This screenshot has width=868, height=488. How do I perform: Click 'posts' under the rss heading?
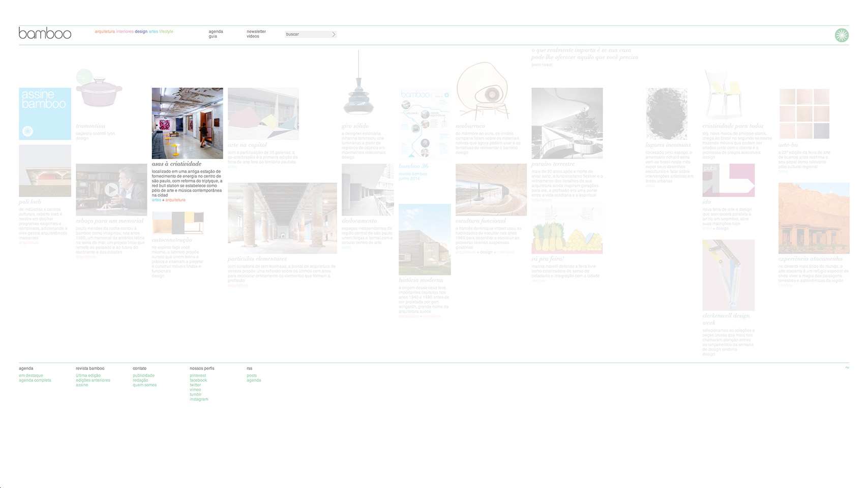[251, 375]
